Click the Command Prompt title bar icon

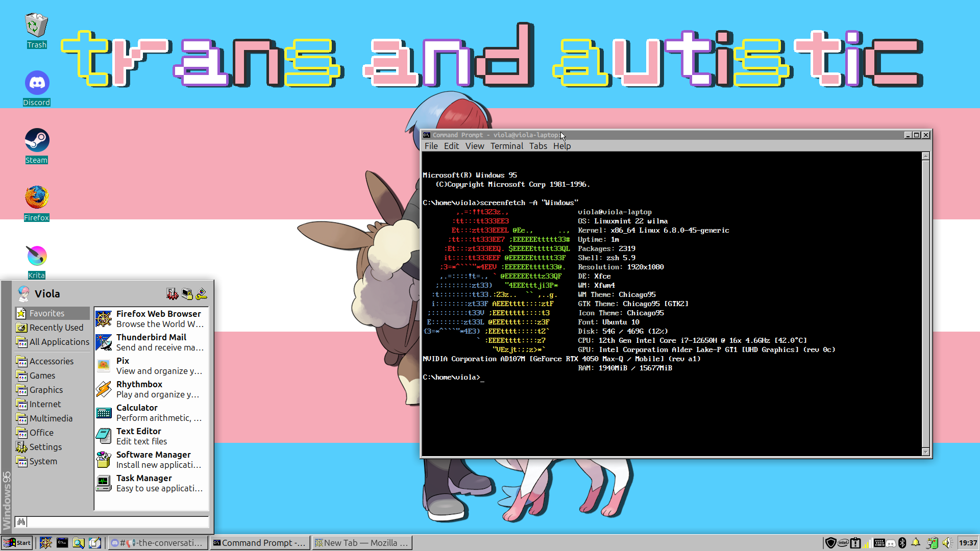tap(427, 135)
